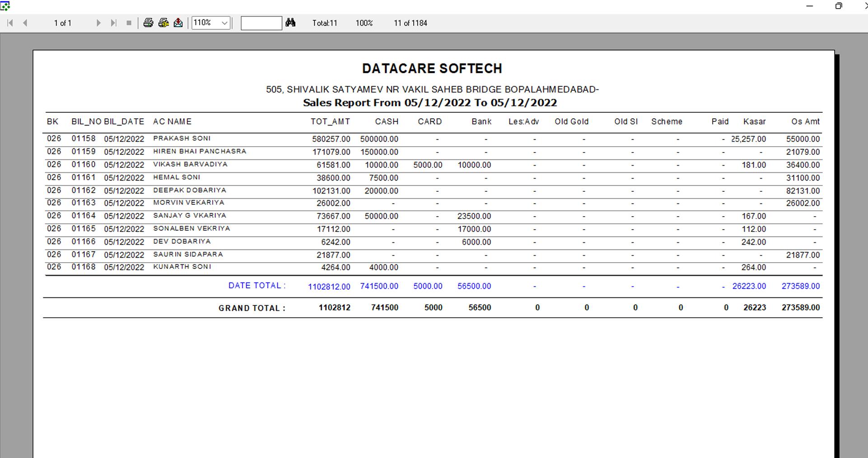Viewport: 868px width, 458px height.
Task: Select SAURIN SIDAPARA account name
Action: [x=188, y=254]
